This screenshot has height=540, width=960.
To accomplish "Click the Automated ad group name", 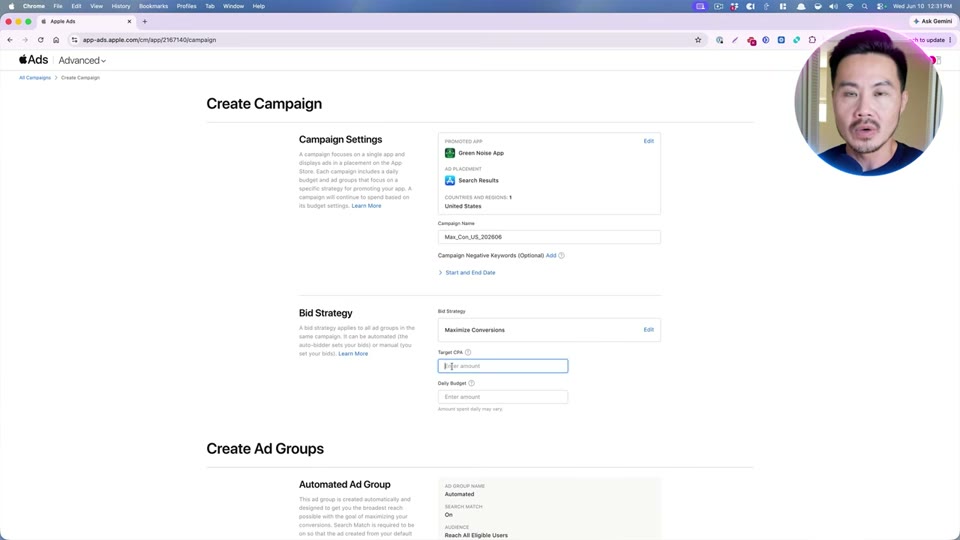I will point(459,494).
